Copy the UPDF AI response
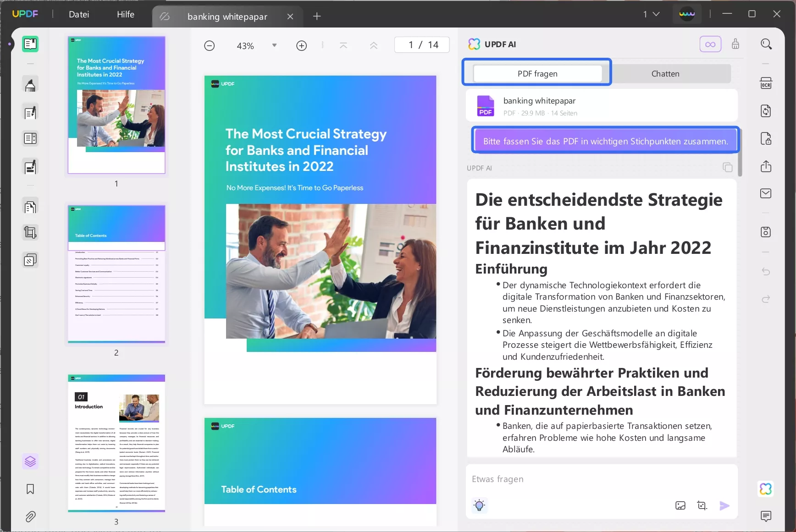 tap(728, 167)
